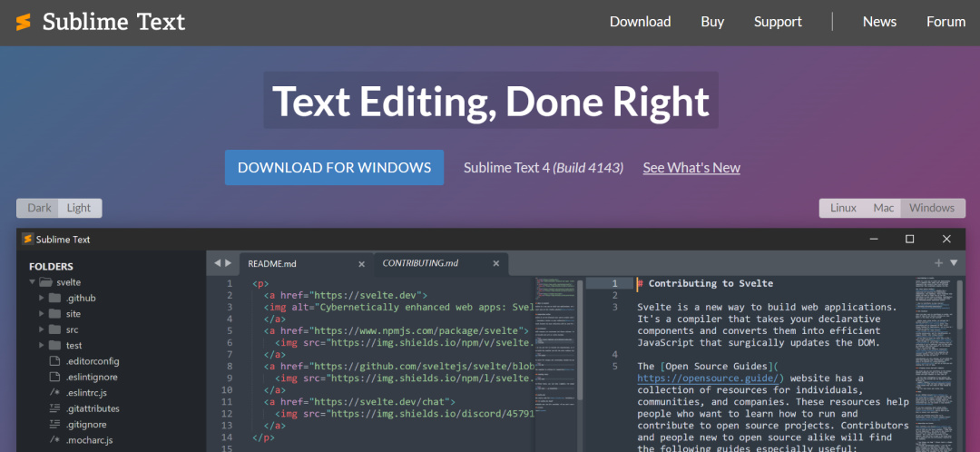Go to next tab with right arrow

click(x=228, y=263)
